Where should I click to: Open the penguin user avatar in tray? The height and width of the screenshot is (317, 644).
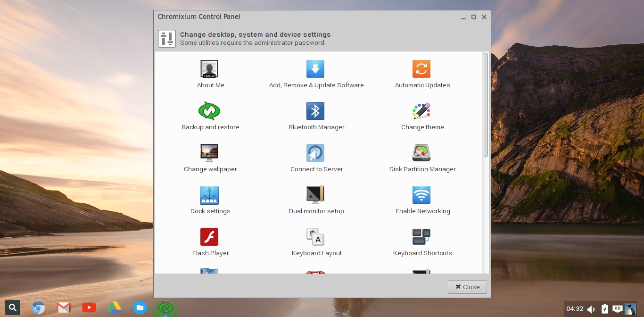point(630,309)
